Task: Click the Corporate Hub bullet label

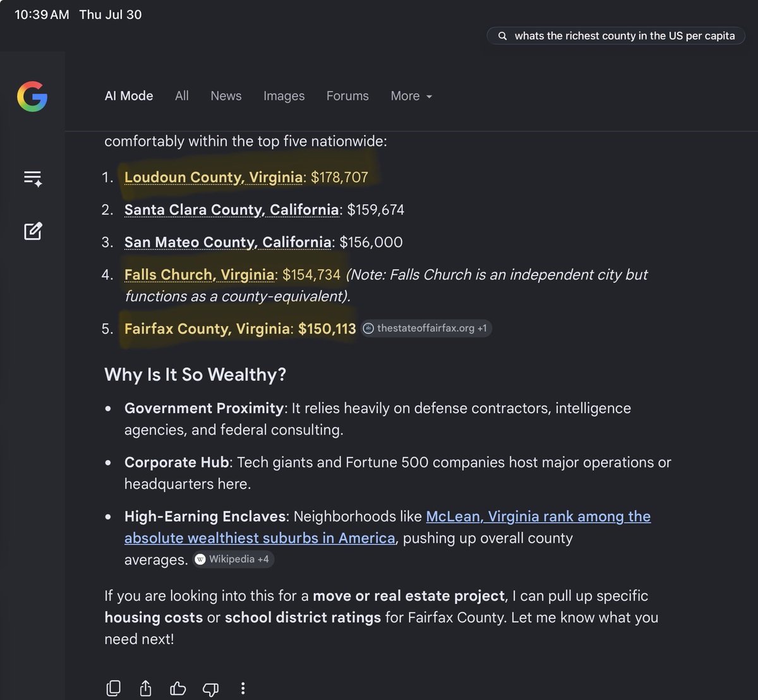Action: pyautogui.click(x=176, y=462)
